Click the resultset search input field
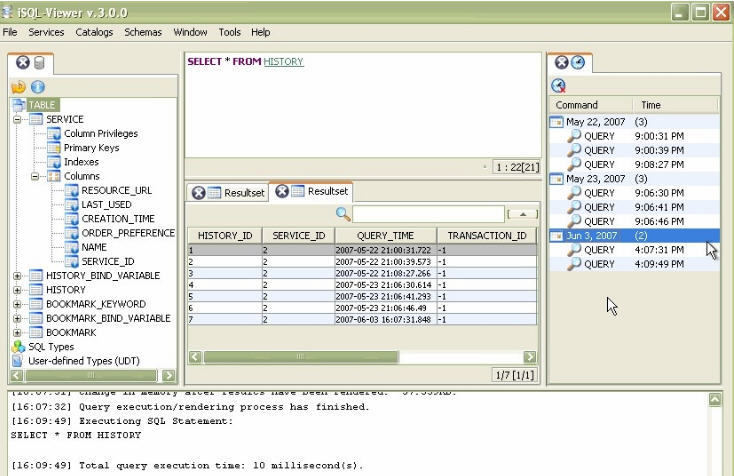This screenshot has width=734, height=476. [x=428, y=214]
